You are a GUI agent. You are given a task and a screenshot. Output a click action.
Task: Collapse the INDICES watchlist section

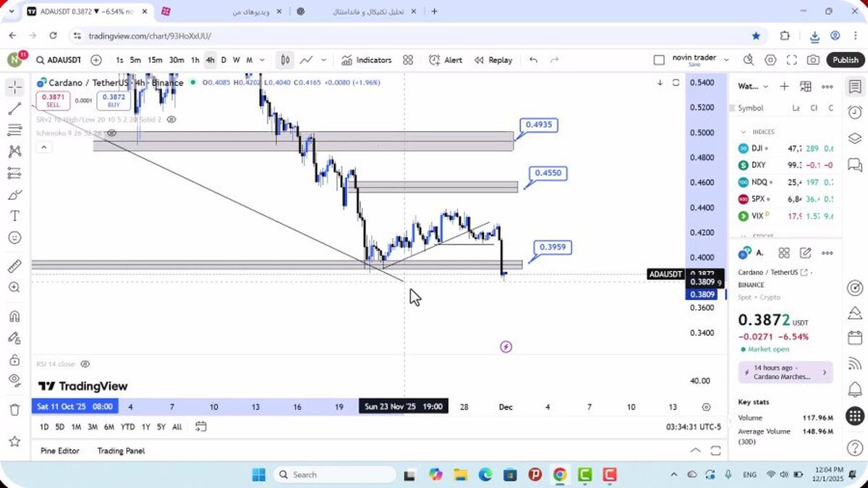[743, 132]
